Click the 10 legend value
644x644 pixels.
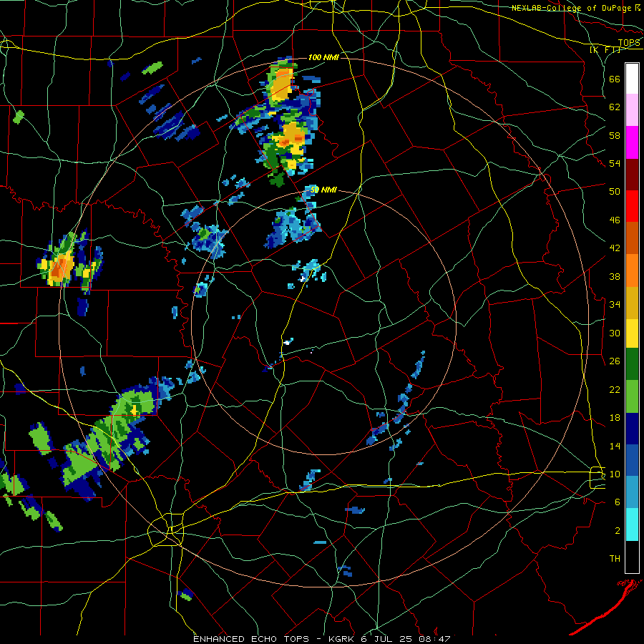615,474
